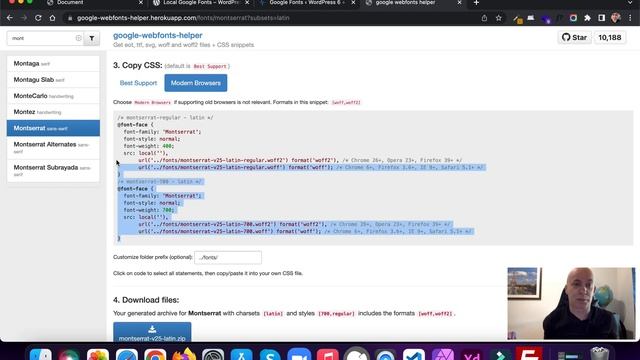Open Music app from the dock
Screen dimensions: 640x360
click(x=328, y=354)
